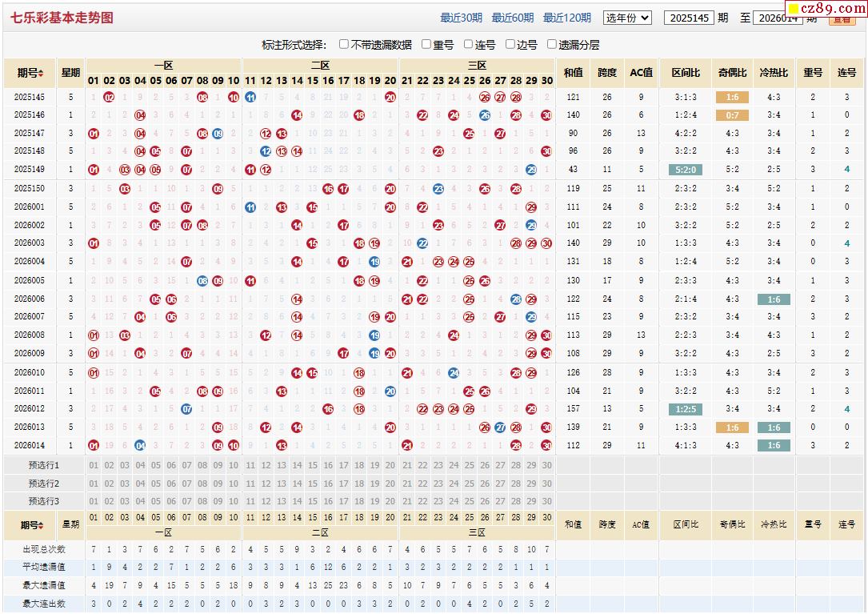Choose number 28 in 预选行3
Screen dimensions: 868x614
[516, 501]
